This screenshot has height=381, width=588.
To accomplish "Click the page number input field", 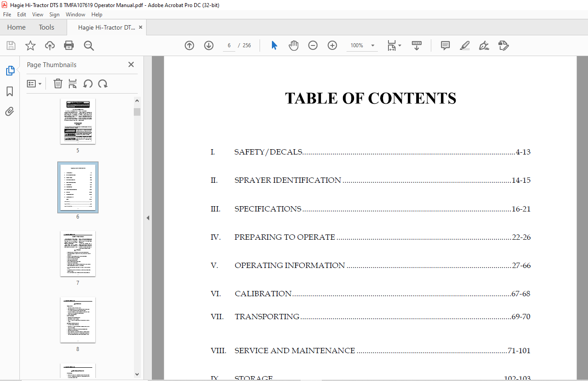I will coord(229,45).
